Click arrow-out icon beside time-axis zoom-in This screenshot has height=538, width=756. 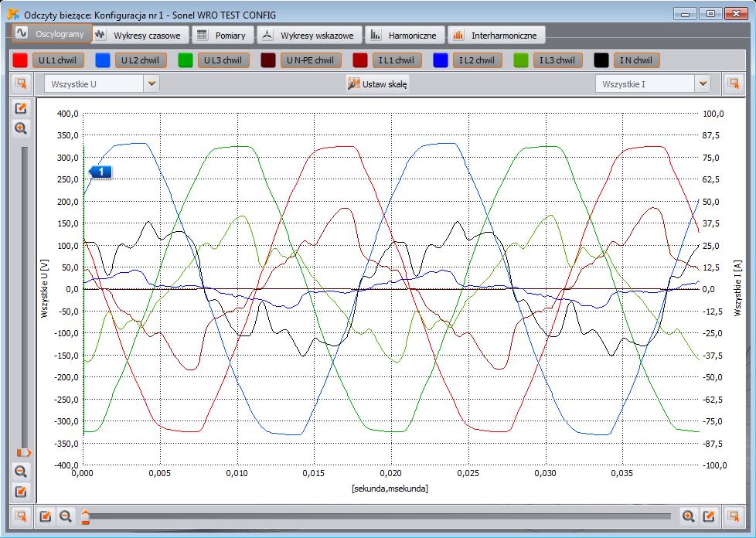709,516
